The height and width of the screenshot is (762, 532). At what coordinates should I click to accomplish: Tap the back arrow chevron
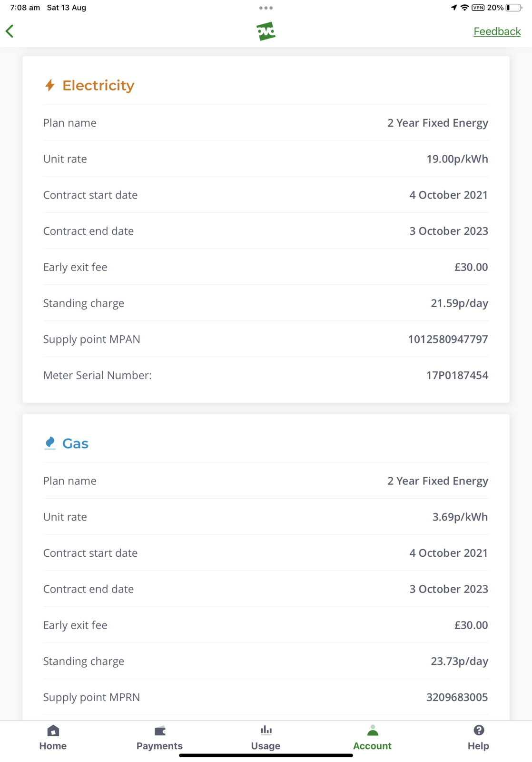point(10,31)
